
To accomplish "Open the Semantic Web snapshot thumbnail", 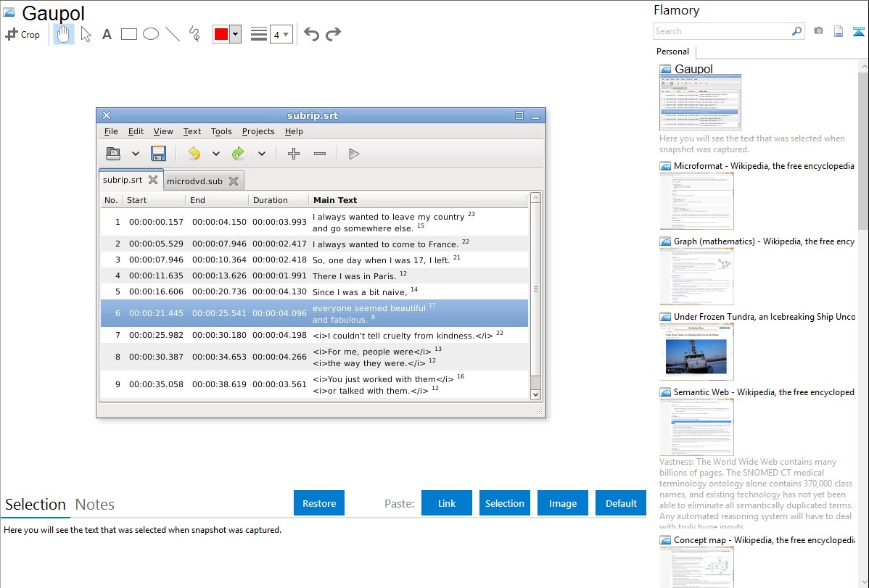I will 696,427.
